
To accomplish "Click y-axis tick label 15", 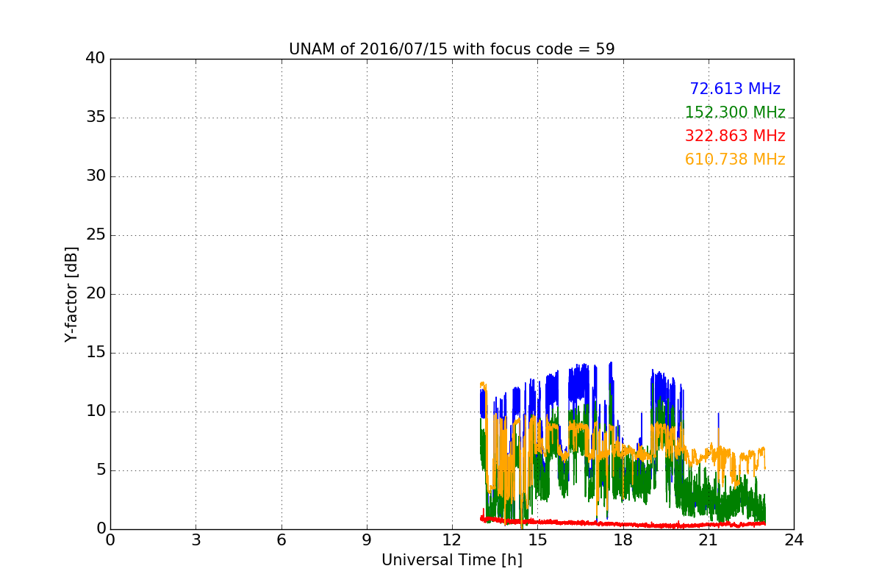I will click(96, 353).
